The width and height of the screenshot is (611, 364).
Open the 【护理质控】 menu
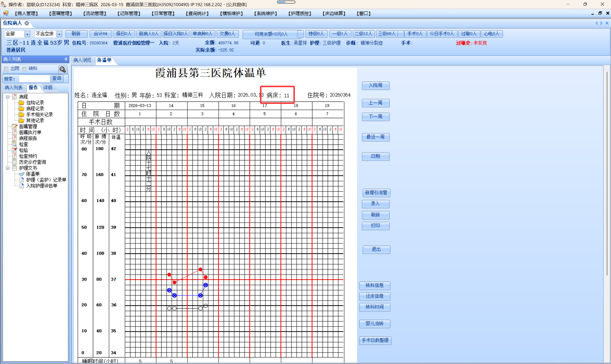(x=299, y=14)
